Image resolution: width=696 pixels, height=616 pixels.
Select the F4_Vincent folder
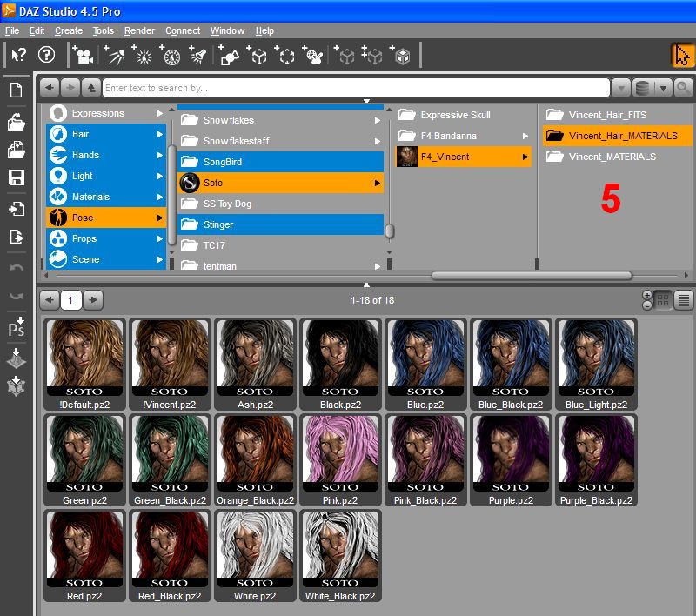[464, 157]
